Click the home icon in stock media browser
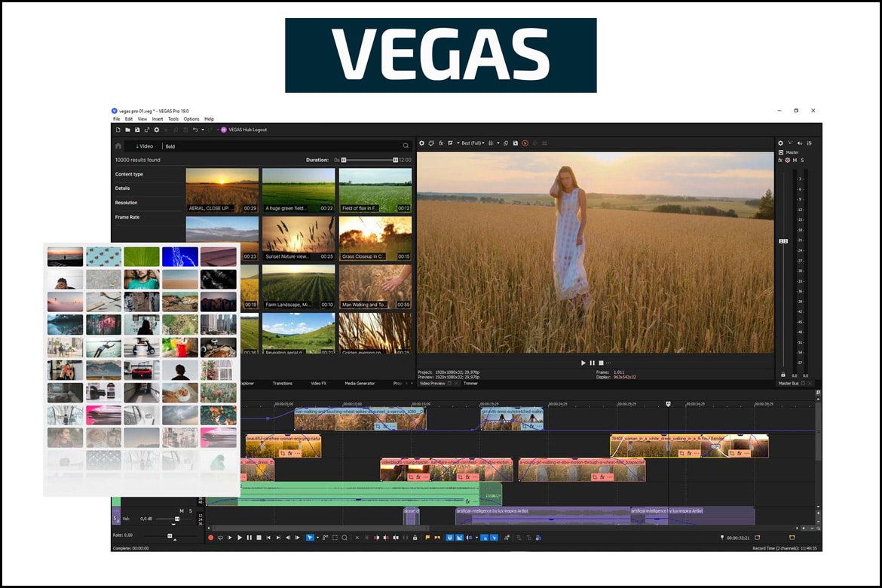 tap(118, 146)
